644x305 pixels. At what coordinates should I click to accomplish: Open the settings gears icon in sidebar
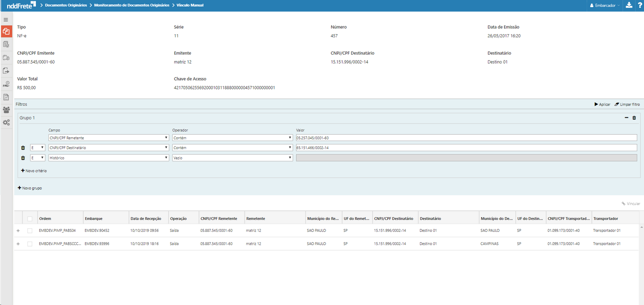coord(6,122)
